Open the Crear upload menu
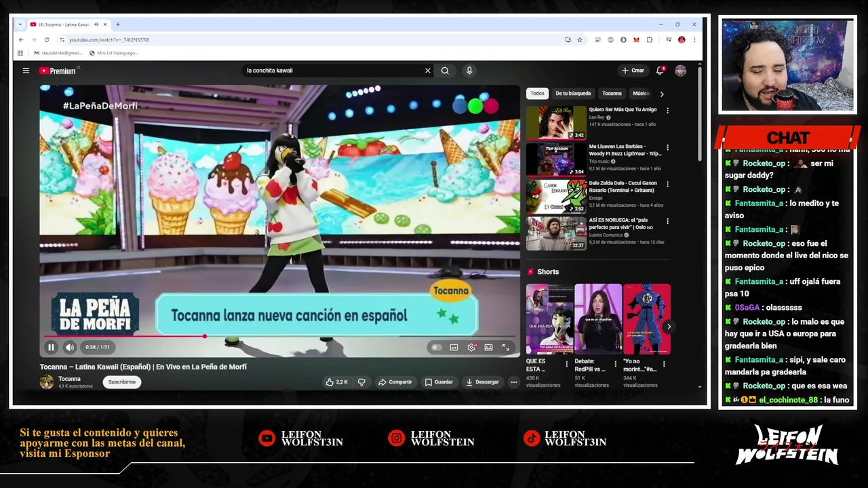 click(633, 70)
